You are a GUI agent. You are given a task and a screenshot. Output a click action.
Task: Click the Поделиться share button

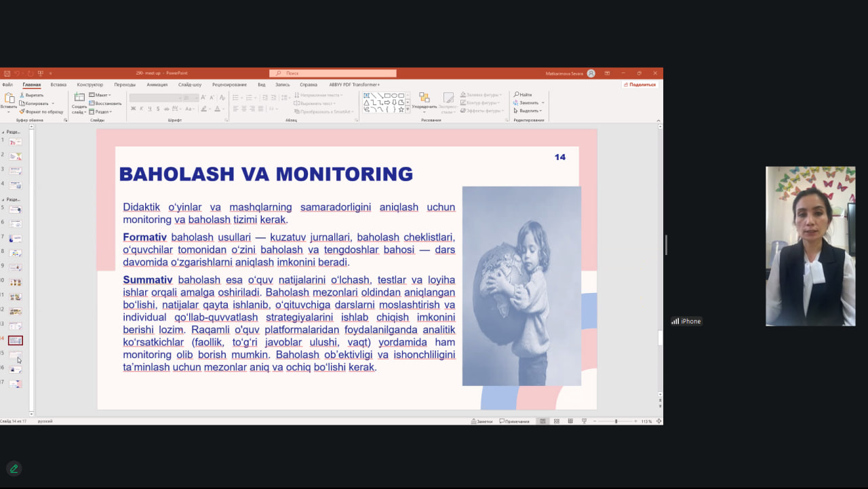point(639,85)
